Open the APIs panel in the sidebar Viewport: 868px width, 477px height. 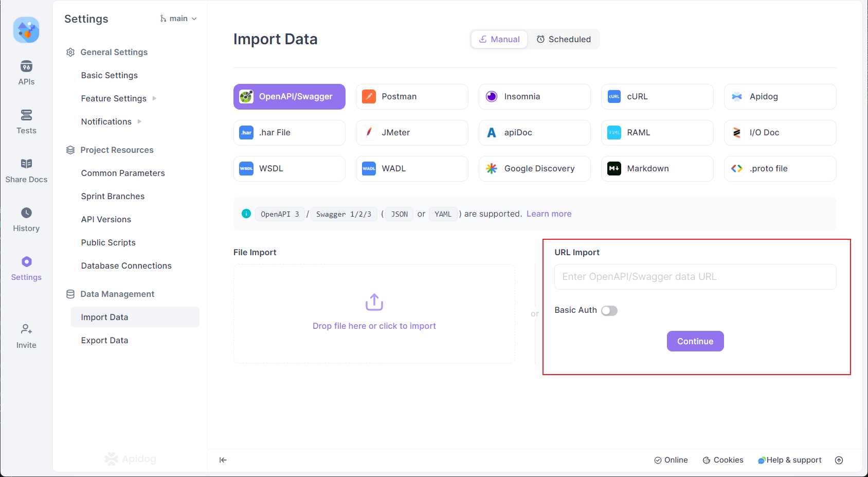click(x=26, y=72)
